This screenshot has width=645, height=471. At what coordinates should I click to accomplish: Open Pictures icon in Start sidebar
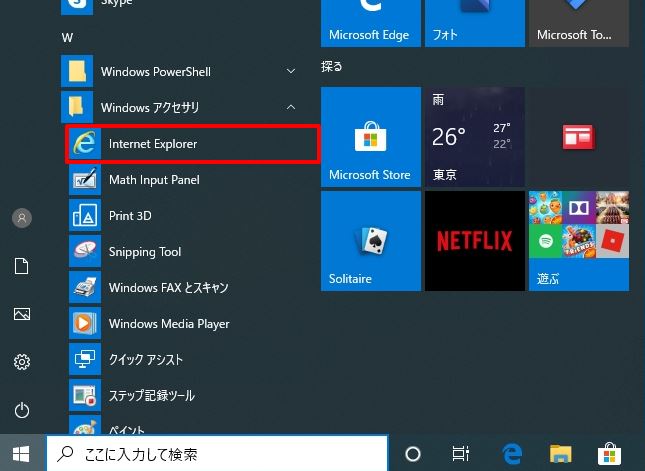click(x=22, y=314)
